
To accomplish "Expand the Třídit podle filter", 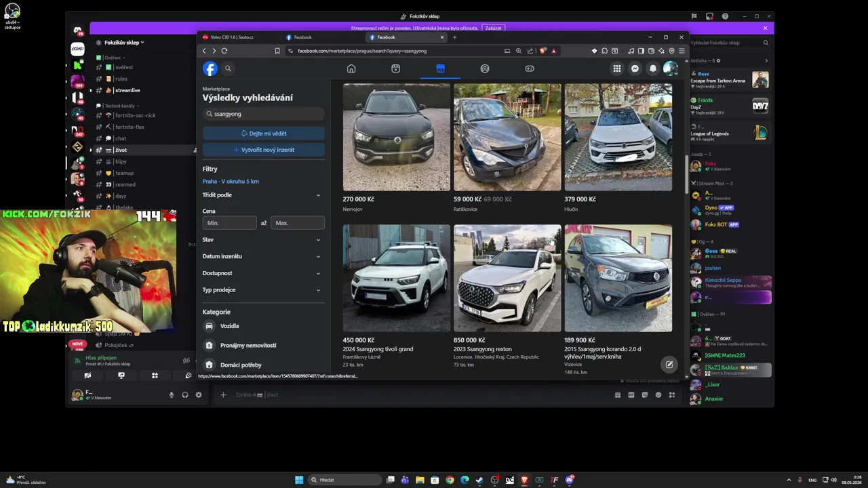I will 262,195.
